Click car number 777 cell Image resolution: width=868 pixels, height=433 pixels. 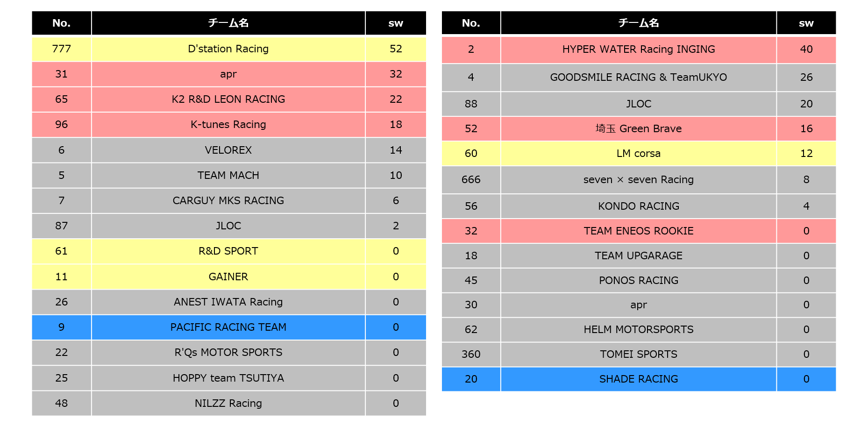point(62,49)
